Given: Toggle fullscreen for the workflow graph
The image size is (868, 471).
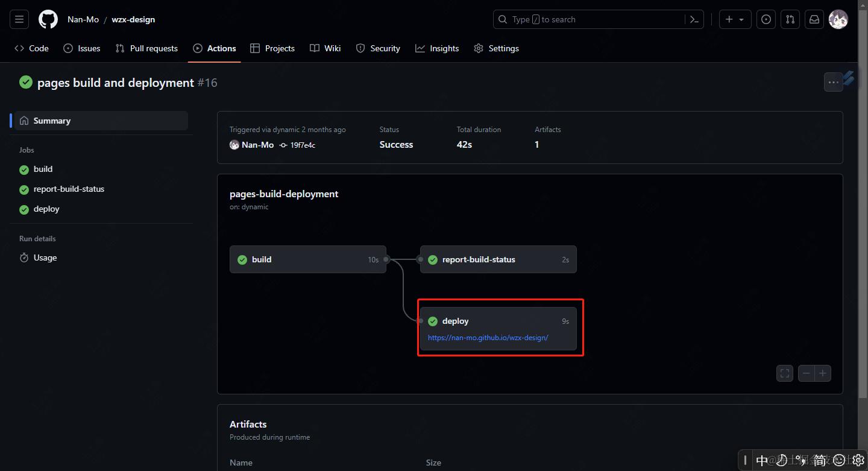Looking at the screenshot, I should click(785, 373).
